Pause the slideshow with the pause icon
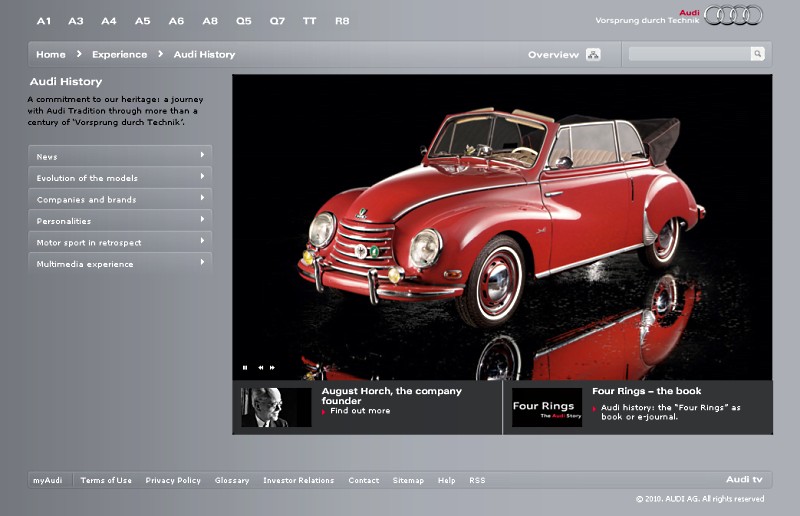This screenshot has width=800, height=516. 245,367
